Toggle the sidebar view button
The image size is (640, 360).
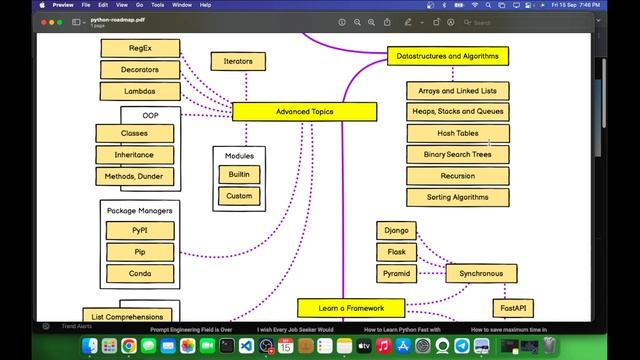click(x=76, y=22)
